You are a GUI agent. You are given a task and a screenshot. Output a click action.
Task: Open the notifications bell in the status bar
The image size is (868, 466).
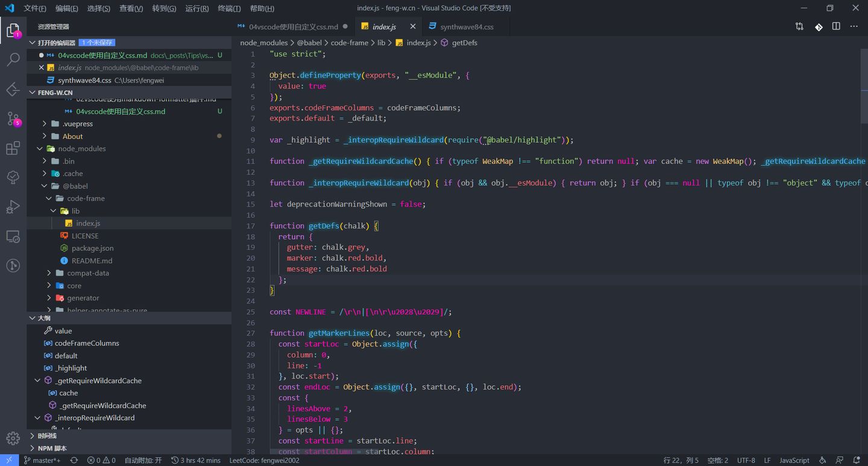pos(855,460)
